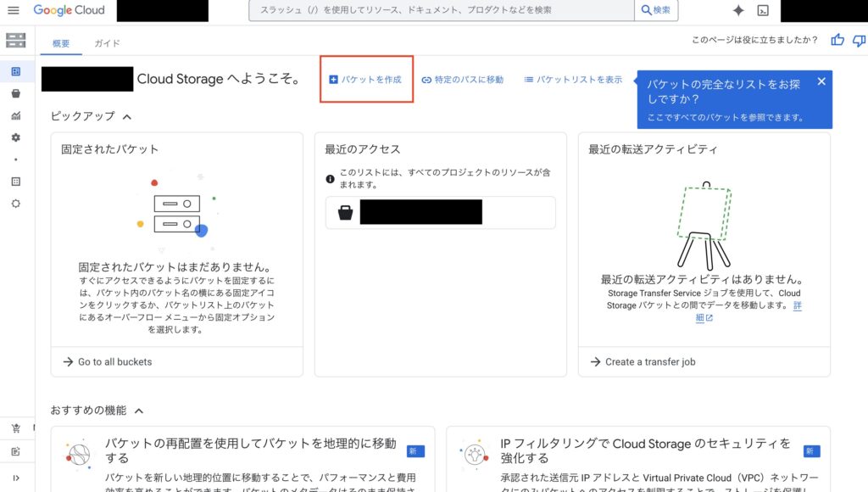Click the thumbs down feedback icon

859,40
